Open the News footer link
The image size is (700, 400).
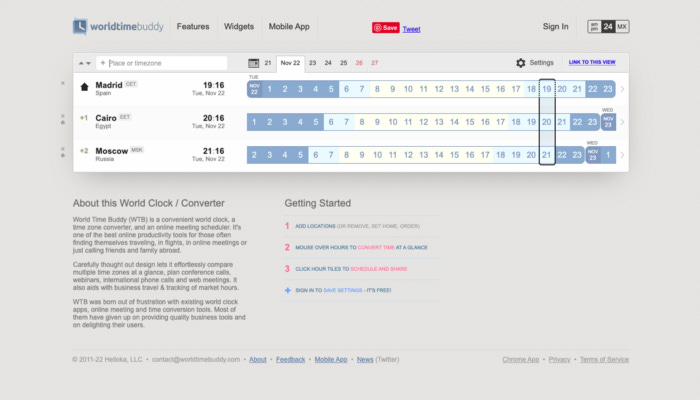[x=365, y=359]
